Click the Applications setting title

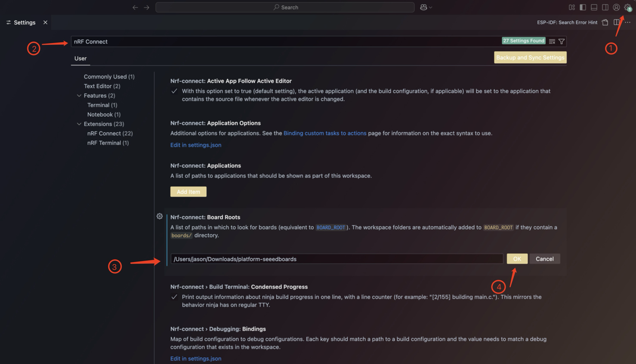206,165
